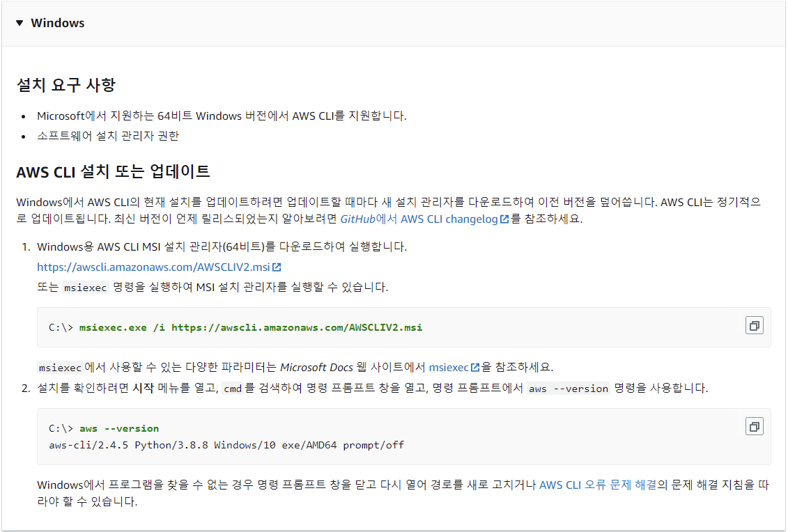Click the inline cmd code snippet
Image resolution: width=788 pixels, height=532 pixels.
pyautogui.click(x=233, y=389)
